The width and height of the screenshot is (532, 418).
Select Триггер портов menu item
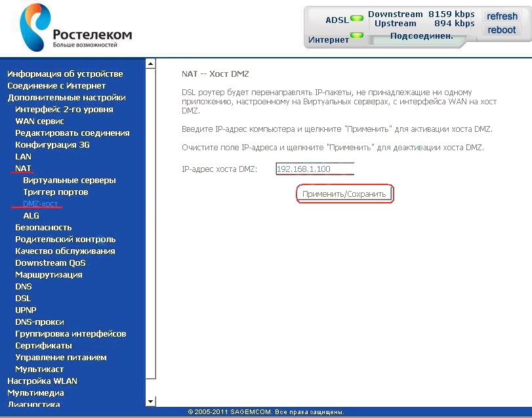[x=55, y=192]
